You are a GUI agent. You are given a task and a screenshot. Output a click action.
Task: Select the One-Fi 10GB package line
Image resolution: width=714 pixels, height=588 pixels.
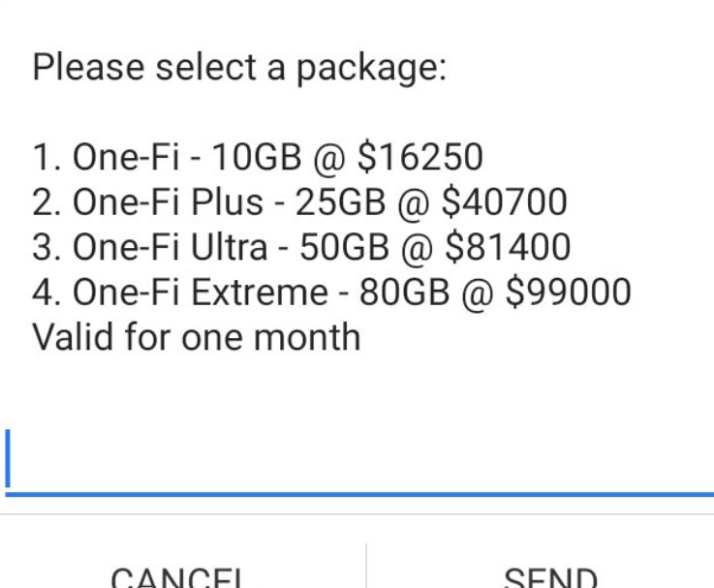[258, 157]
